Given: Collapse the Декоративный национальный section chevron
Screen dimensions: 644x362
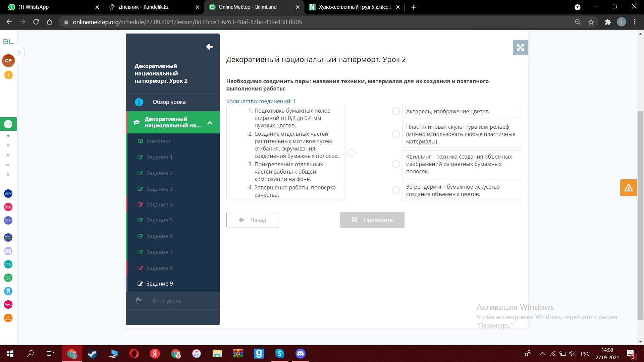Looking at the screenshot, I should 210,123.
